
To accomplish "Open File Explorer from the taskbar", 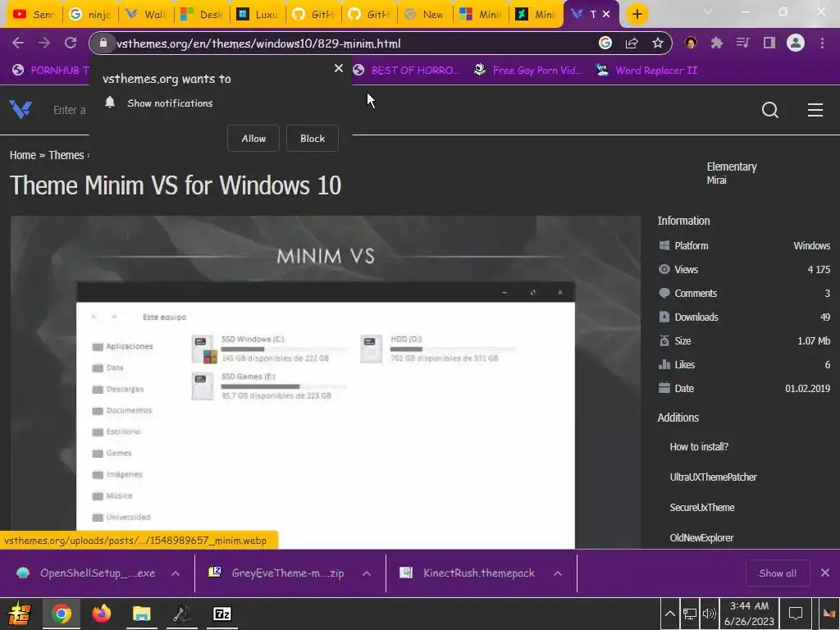I will click(x=141, y=614).
